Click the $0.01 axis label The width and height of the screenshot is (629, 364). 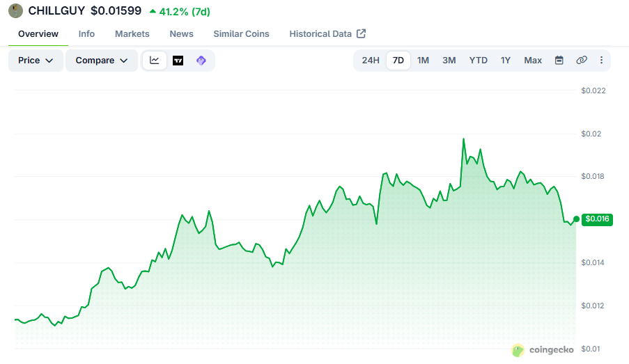click(x=591, y=349)
